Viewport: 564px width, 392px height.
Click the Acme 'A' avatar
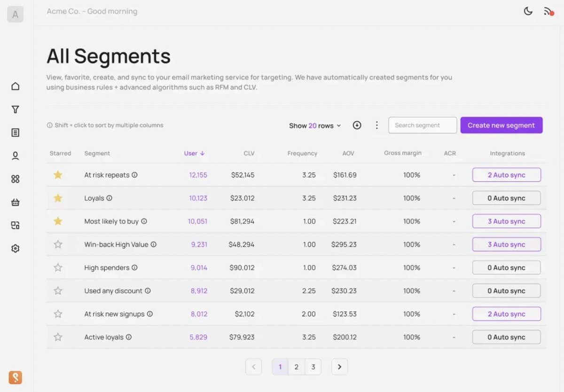[x=15, y=15]
